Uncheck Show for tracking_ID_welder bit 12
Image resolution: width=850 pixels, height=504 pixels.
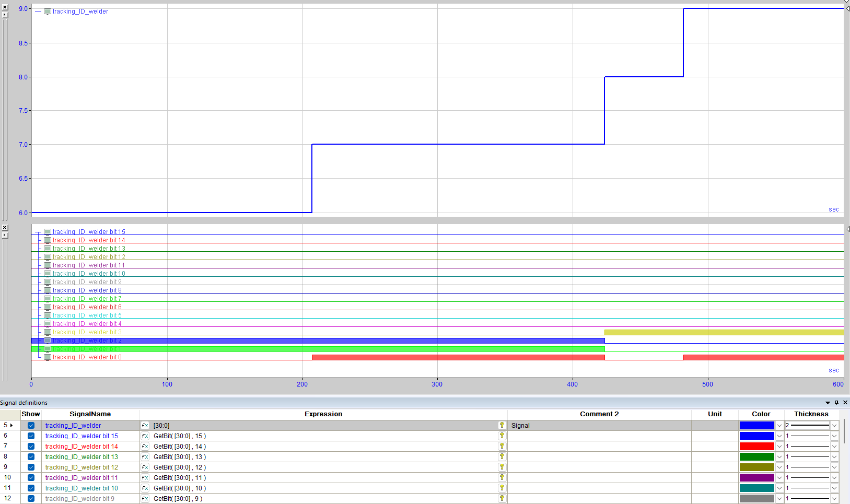pyautogui.click(x=31, y=467)
